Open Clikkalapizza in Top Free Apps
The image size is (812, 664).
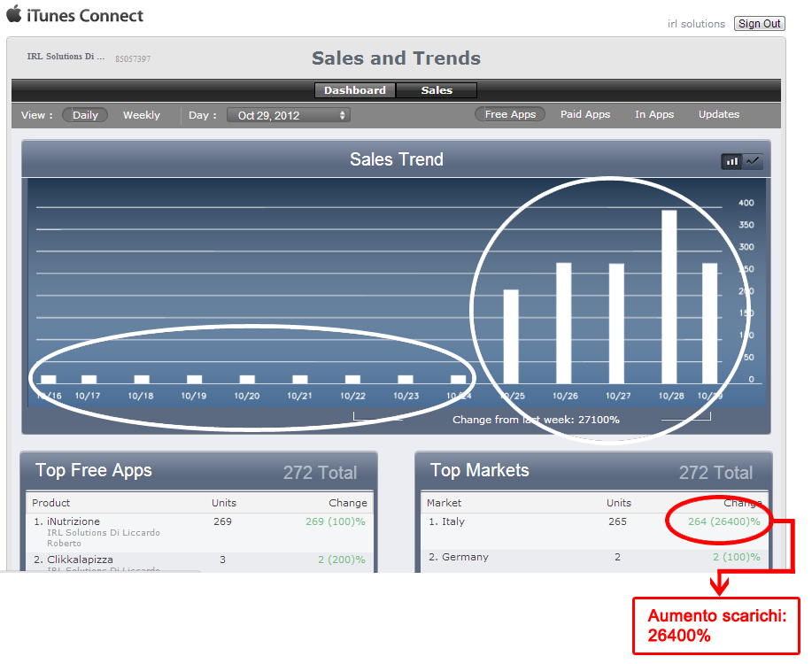(x=80, y=560)
